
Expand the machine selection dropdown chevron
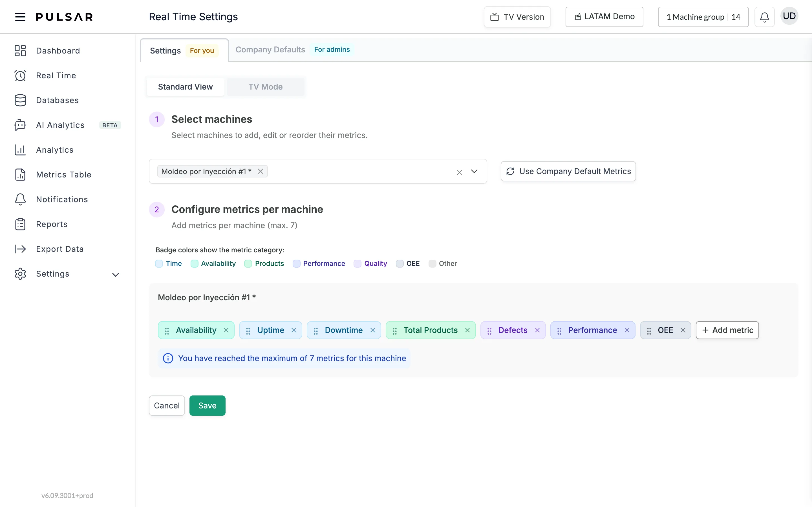[x=474, y=171]
